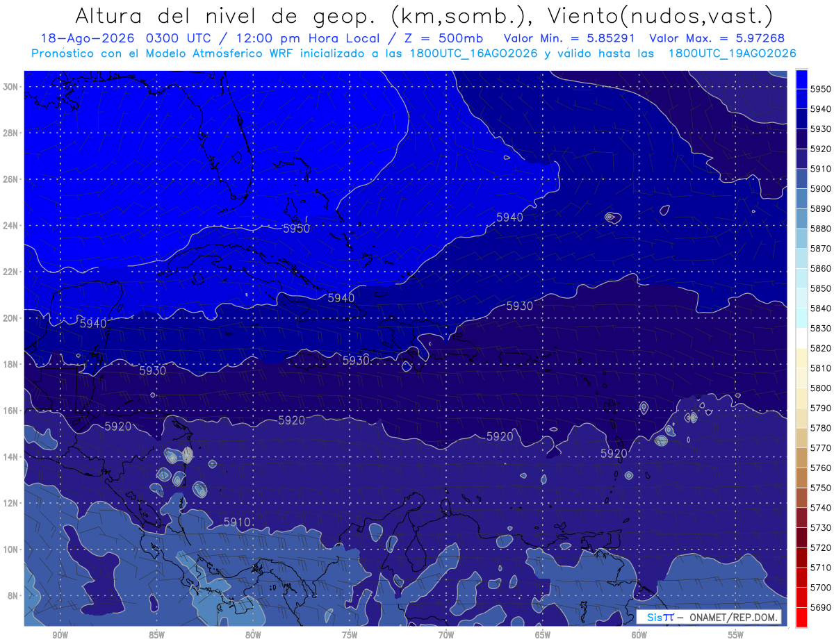834x644 pixels.
Task: Click the colorbar tick label 5690
Action: coord(821,606)
